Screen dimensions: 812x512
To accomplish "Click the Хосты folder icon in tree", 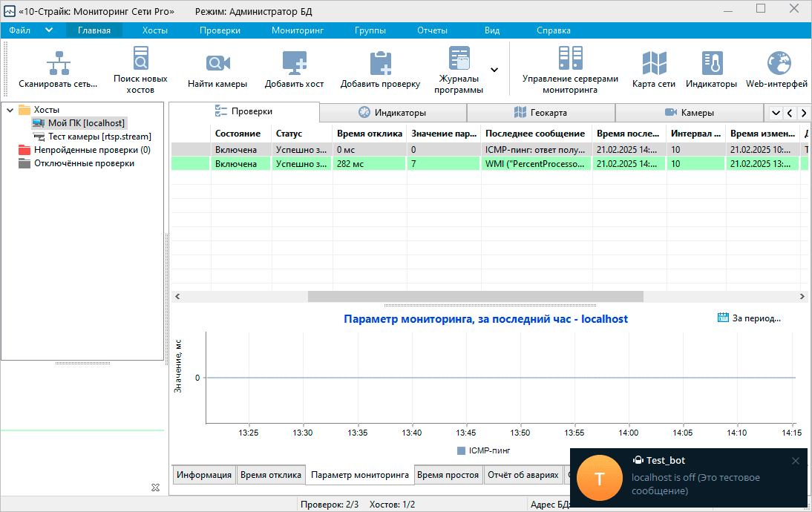I will click(24, 110).
